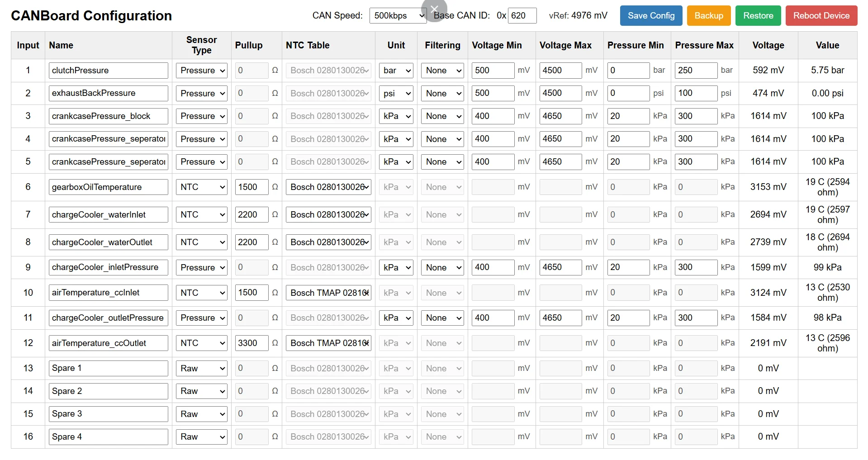Open NTC Sensor Type dropdown for chargeCooler_waterOutlet
This screenshot has height=460, width=868.
point(202,242)
